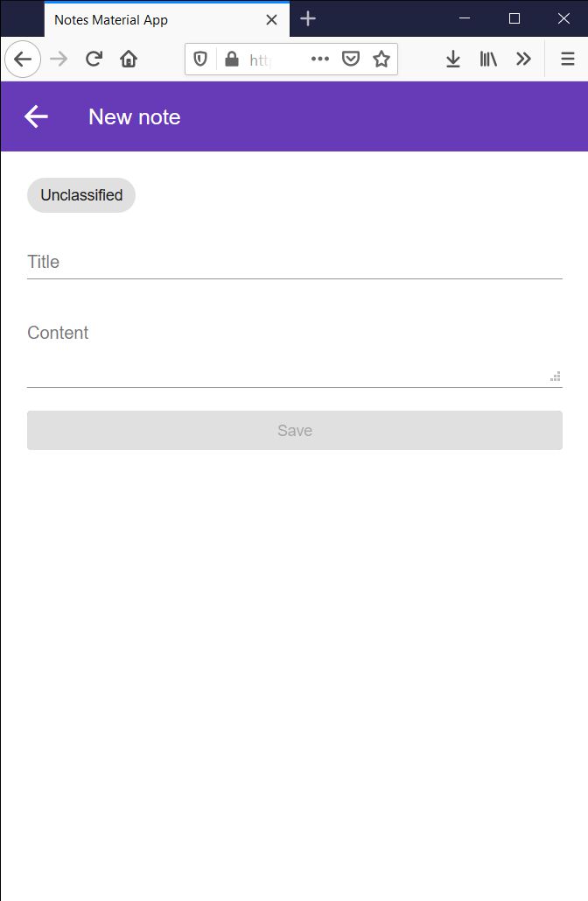Click the browser Back button
The image size is (588, 901).
tap(23, 60)
